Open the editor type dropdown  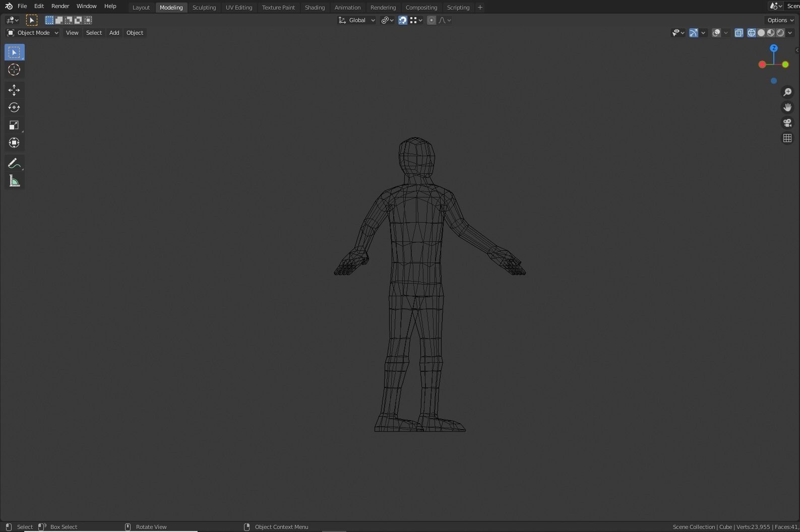(12, 20)
